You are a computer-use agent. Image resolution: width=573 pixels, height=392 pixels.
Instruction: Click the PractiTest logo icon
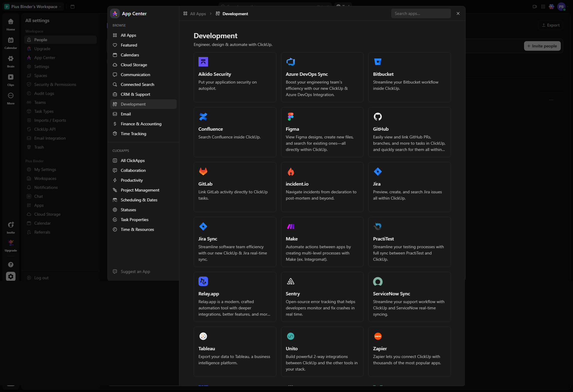tap(378, 226)
